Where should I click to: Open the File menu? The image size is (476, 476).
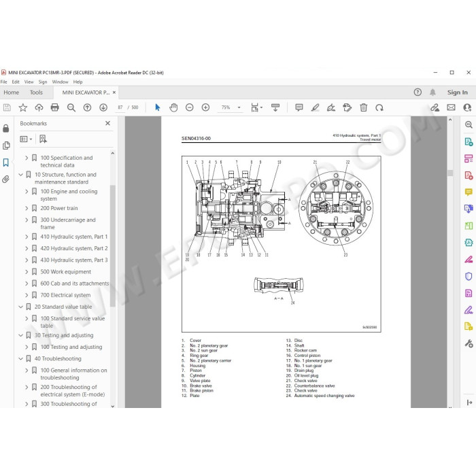pos(3,82)
